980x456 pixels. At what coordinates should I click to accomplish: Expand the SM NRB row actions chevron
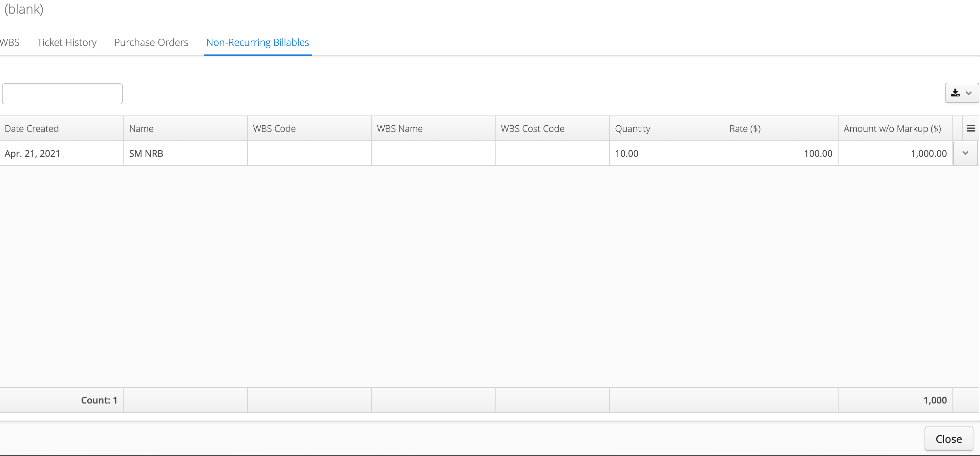[965, 153]
